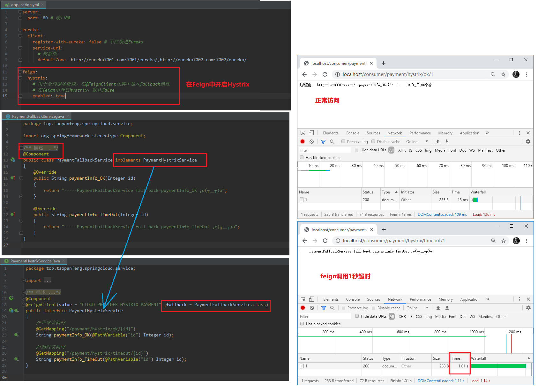Filter by JS in bottom DevTools
Screen dimensions: 538x392
tap(411, 316)
